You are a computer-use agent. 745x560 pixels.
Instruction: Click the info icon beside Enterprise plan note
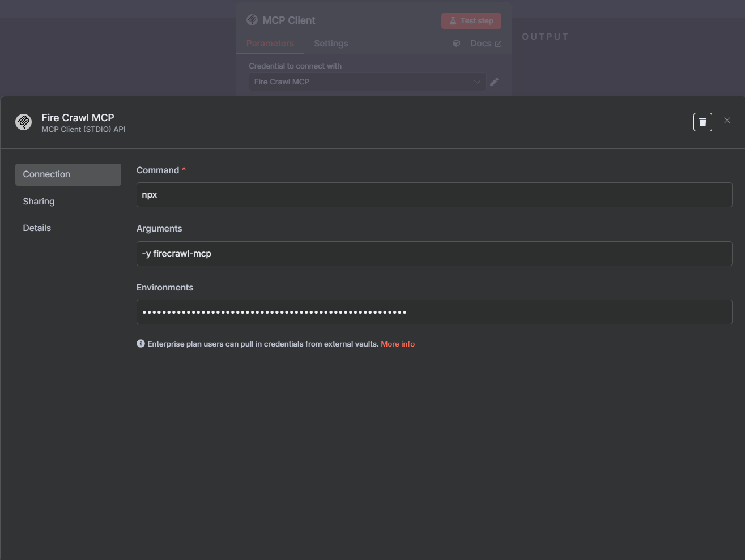141,344
